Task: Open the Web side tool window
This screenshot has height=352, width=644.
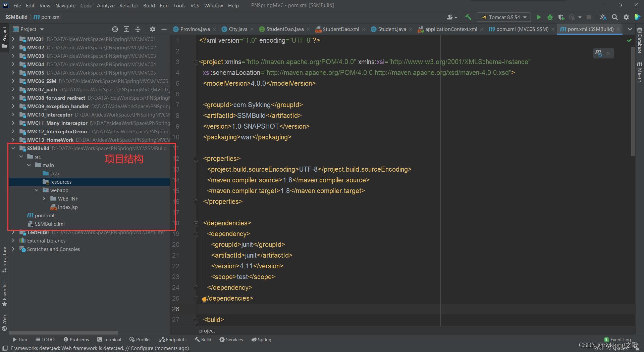Action: [4, 323]
